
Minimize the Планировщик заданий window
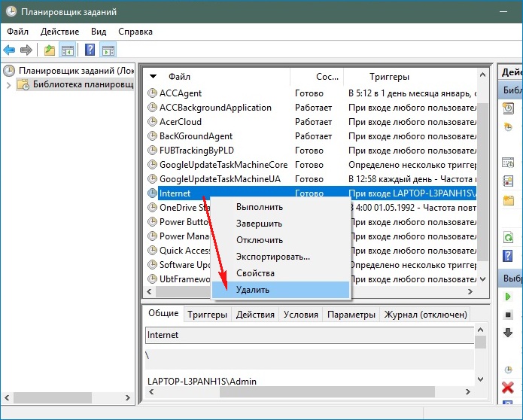(503, 12)
